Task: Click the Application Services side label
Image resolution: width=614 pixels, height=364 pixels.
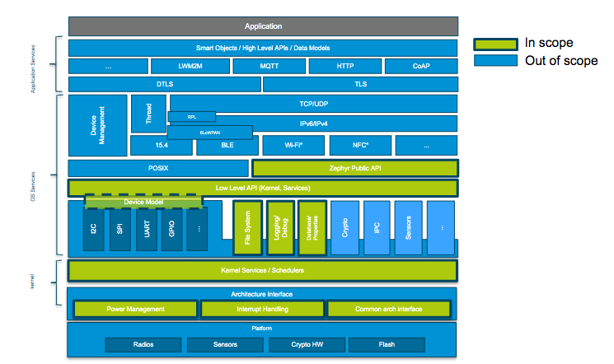Action: [33, 69]
